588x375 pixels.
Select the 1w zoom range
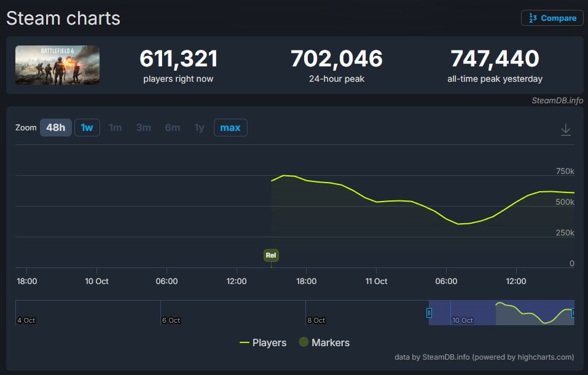(x=87, y=127)
